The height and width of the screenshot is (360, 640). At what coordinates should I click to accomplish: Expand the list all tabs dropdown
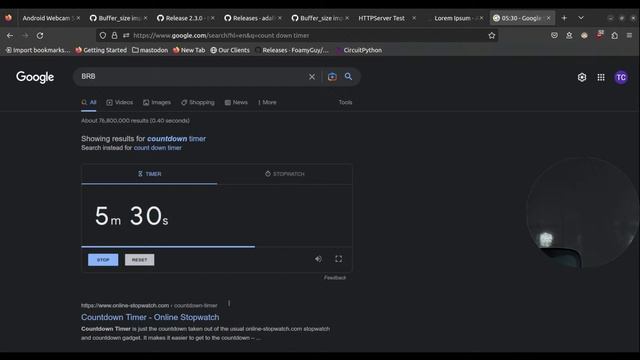tap(581, 18)
